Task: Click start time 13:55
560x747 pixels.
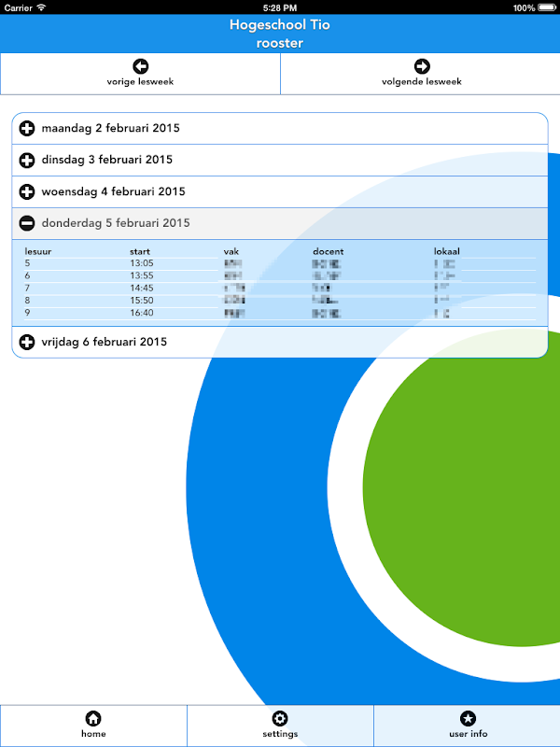Action: pos(142,275)
